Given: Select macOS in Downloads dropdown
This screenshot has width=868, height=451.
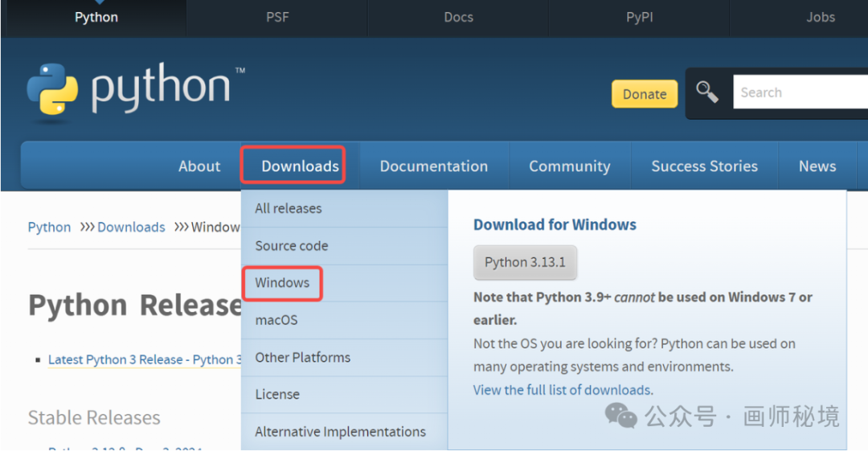Looking at the screenshot, I should click(x=344, y=320).
